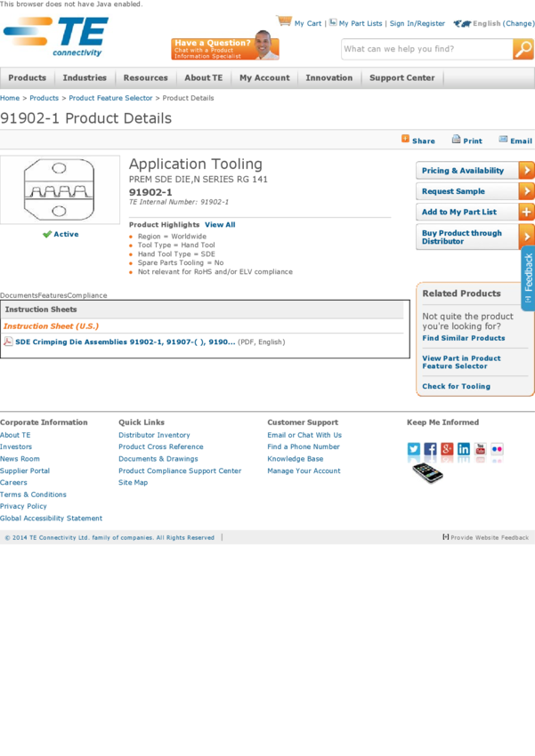Click the plus on Add to My Part List

526,212
